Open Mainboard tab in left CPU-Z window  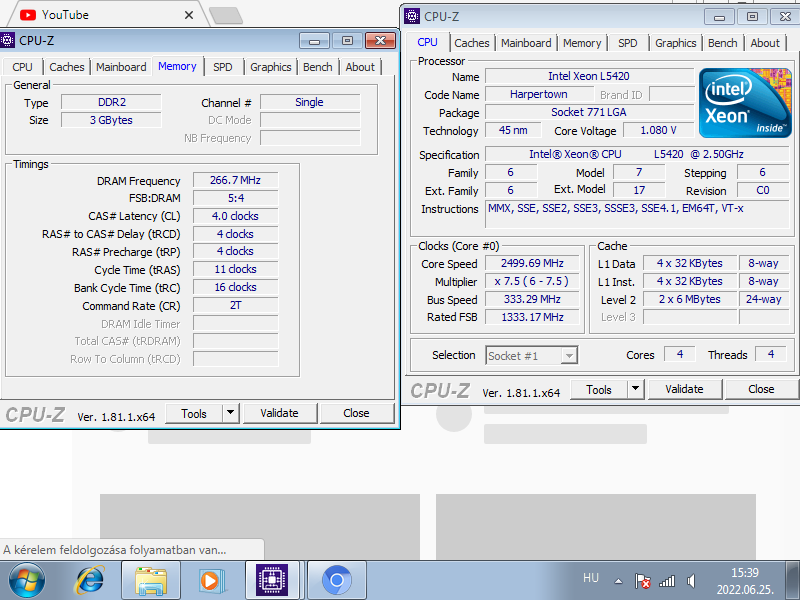[x=121, y=67]
